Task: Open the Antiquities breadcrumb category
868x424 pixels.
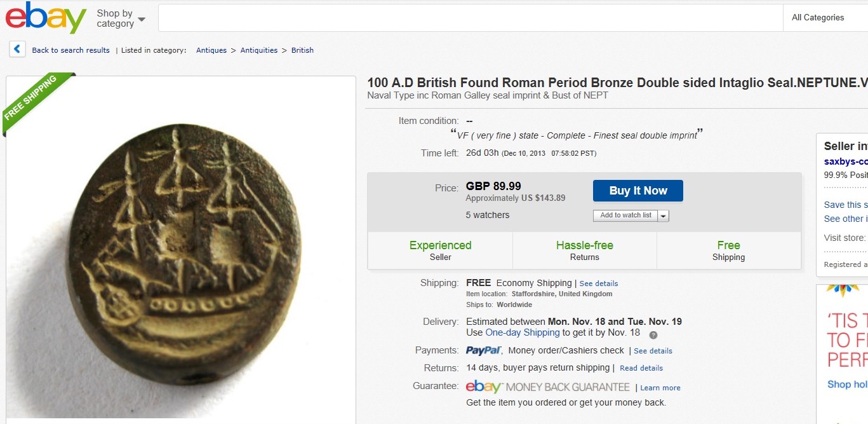Action: pyautogui.click(x=258, y=50)
